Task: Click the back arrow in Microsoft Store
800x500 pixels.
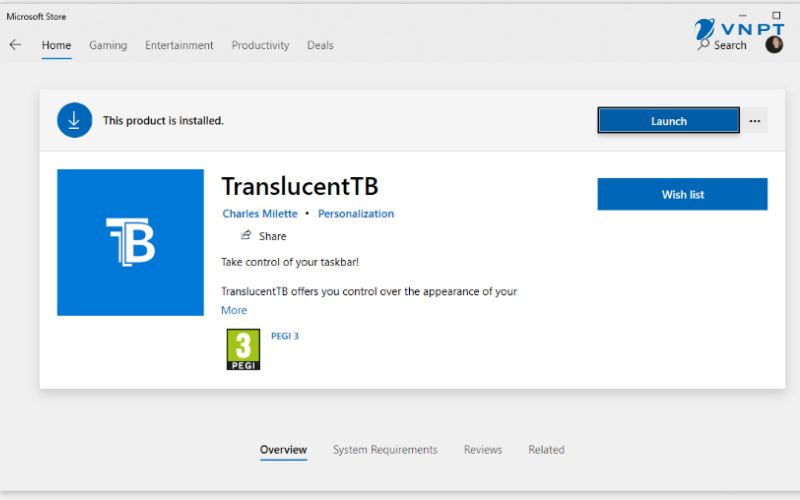Action: [15, 45]
